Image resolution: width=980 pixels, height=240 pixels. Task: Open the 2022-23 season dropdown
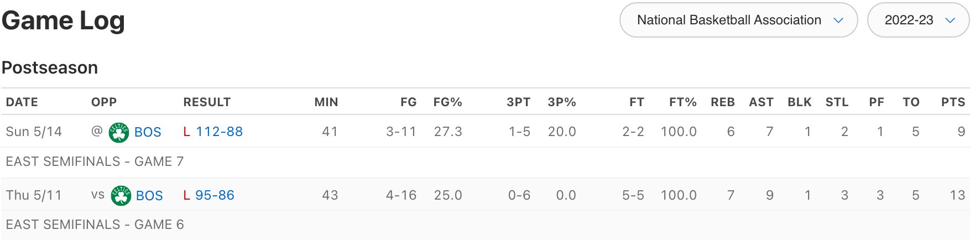point(918,20)
